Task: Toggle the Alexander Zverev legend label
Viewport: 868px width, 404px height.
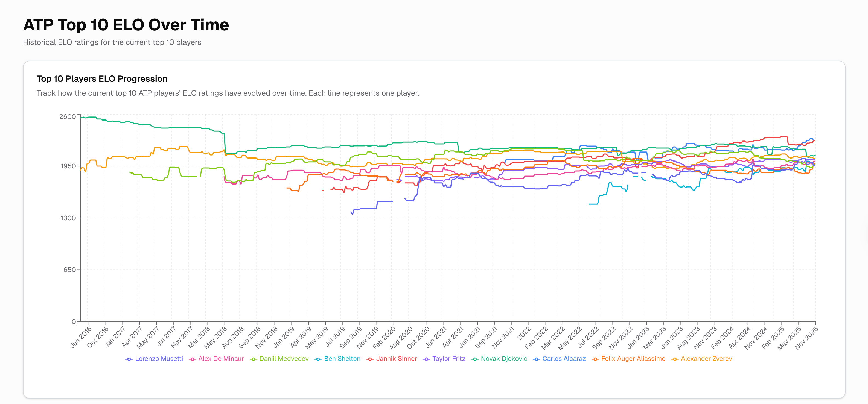Action: tap(706, 359)
